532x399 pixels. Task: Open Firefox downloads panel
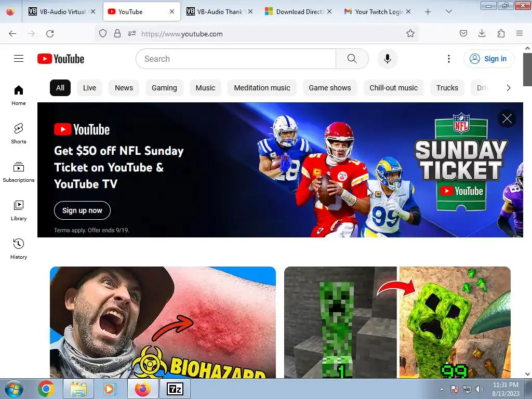click(482, 33)
